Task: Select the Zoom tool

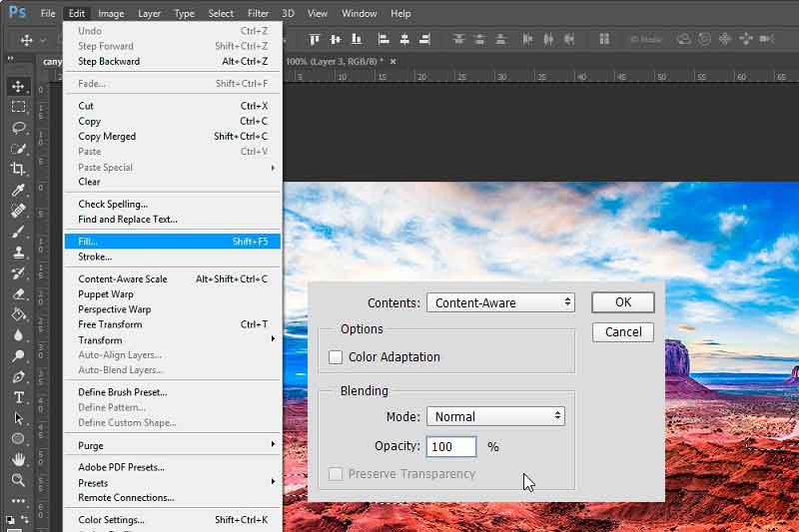Action: coord(19,479)
